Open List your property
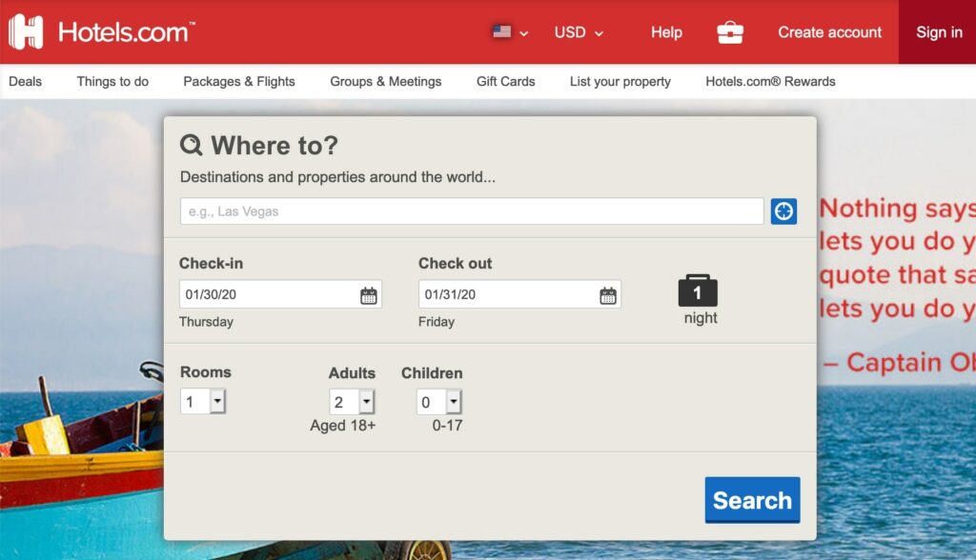976x560 pixels. tap(620, 82)
